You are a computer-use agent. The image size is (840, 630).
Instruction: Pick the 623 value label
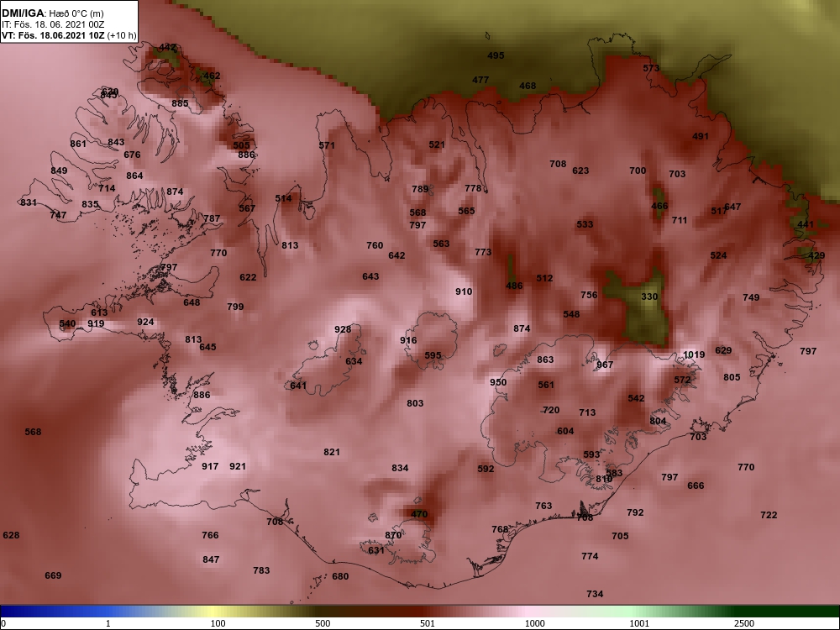580,171
